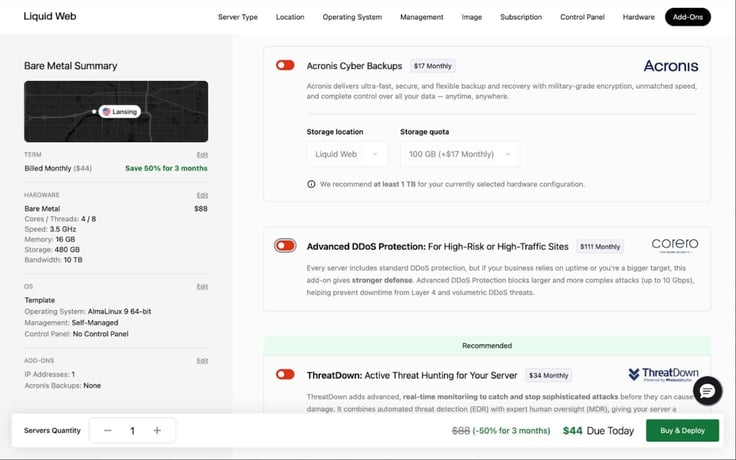This screenshot has height=460, width=736.
Task: Click the Corero logo
Action: 675,245
